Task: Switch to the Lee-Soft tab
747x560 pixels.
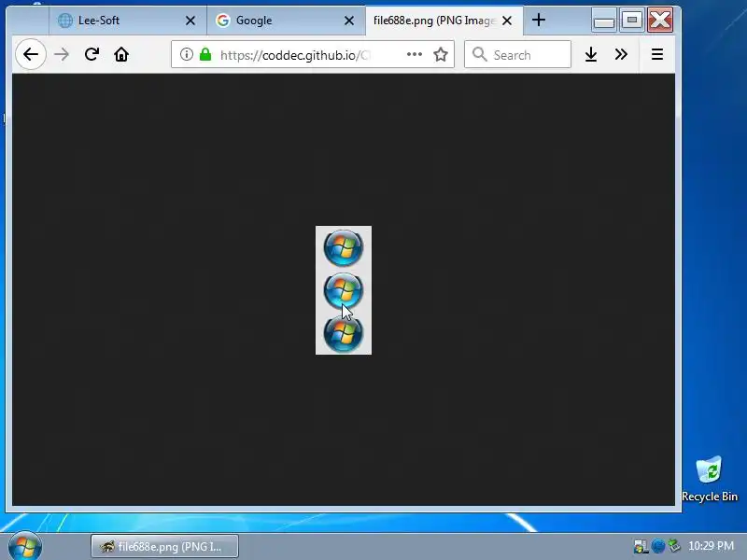Action: (x=127, y=21)
